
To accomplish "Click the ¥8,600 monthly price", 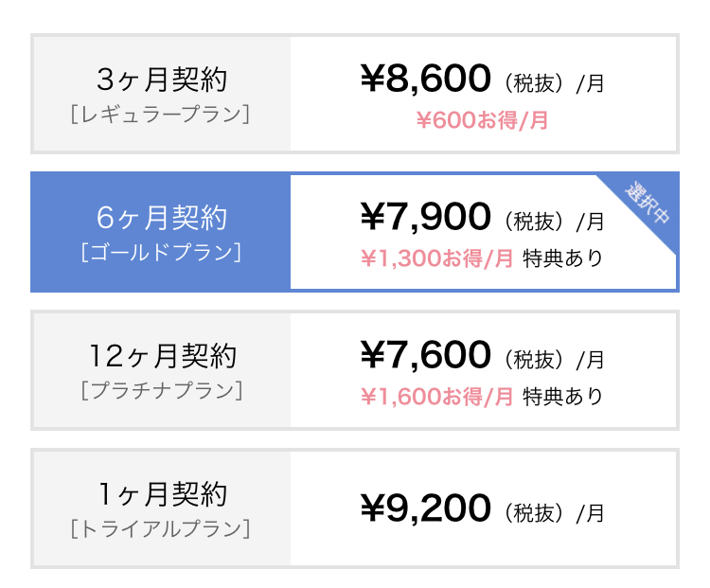I will pos(426,80).
